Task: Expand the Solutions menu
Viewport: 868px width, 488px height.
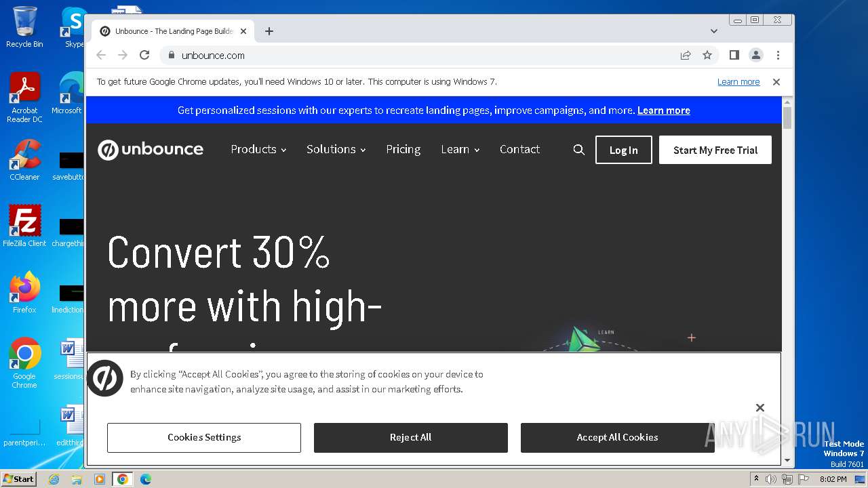Action: [336, 149]
